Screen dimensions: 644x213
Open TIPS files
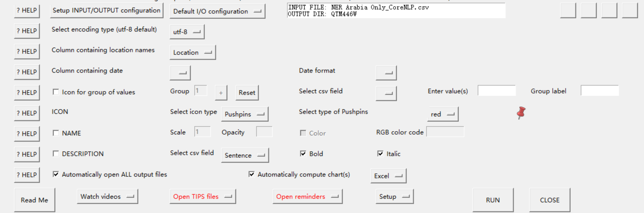[203, 196]
